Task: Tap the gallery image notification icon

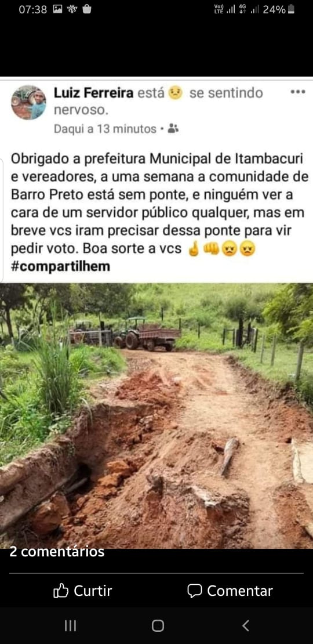Action: pos(58,9)
